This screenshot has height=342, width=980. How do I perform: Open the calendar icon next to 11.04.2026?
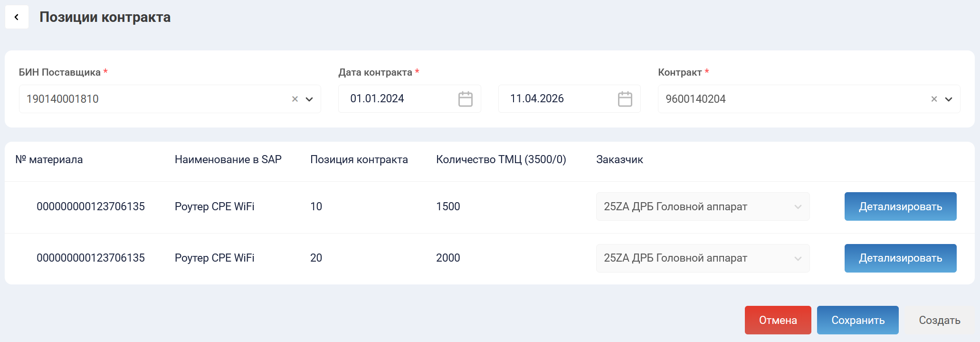coord(624,99)
